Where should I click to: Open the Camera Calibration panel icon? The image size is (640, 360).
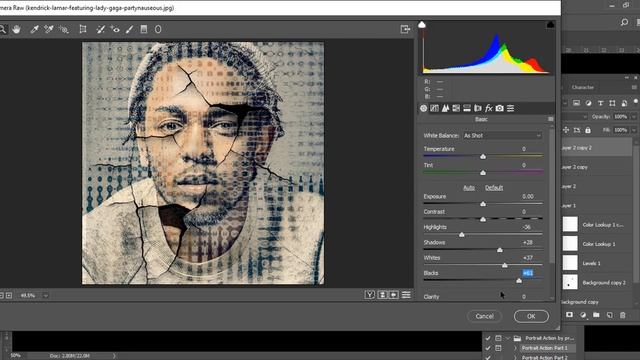click(500, 108)
